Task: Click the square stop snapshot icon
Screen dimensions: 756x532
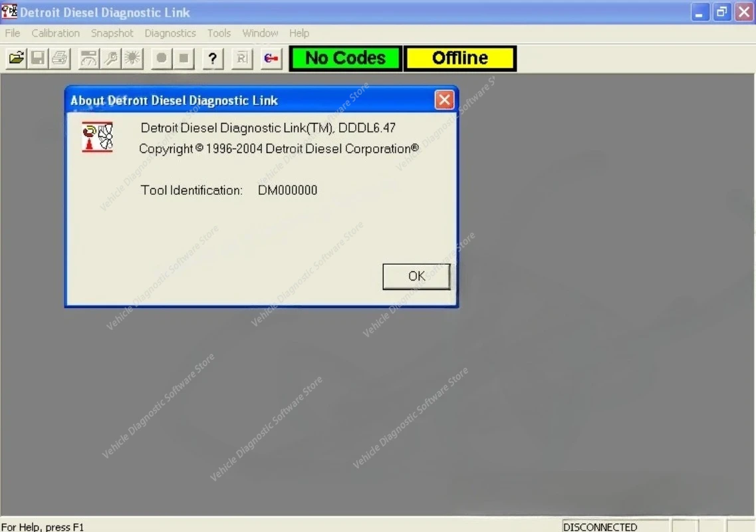Action: 184,59
